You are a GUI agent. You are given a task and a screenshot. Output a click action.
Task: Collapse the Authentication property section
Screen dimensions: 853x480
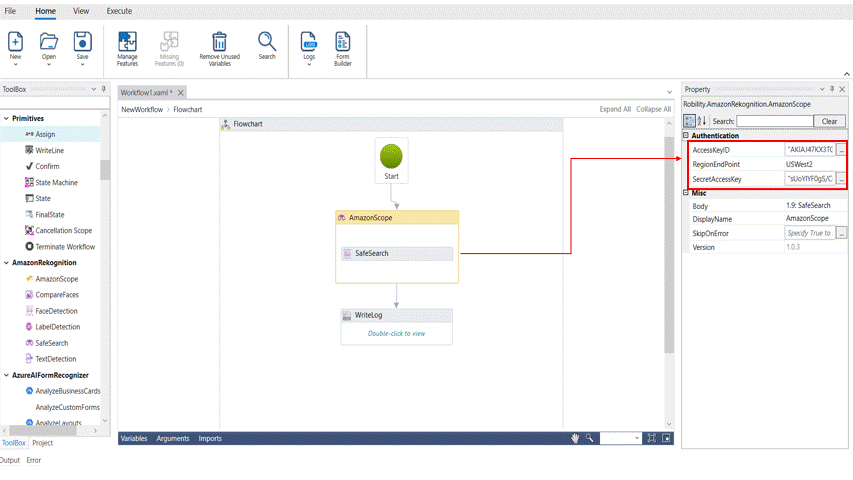tap(686, 136)
